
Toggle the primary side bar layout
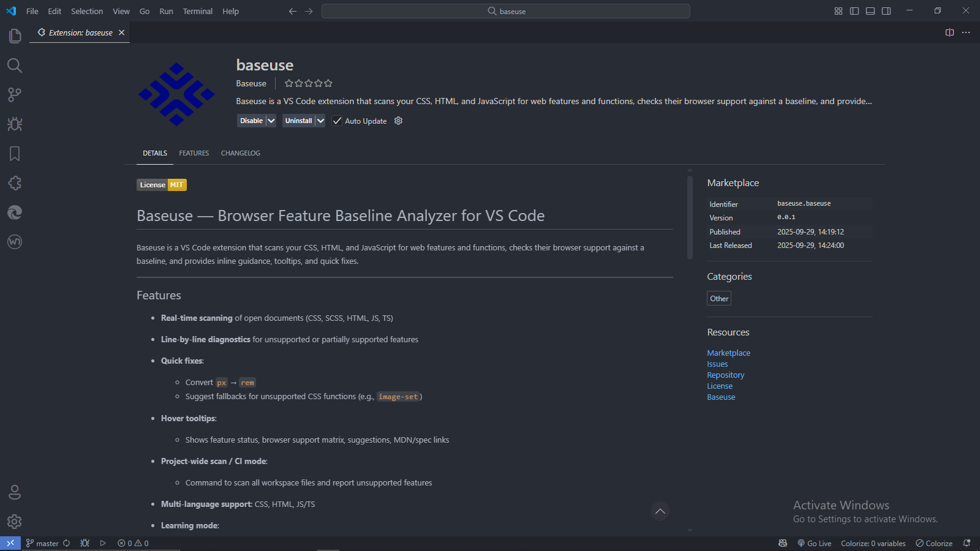click(854, 11)
